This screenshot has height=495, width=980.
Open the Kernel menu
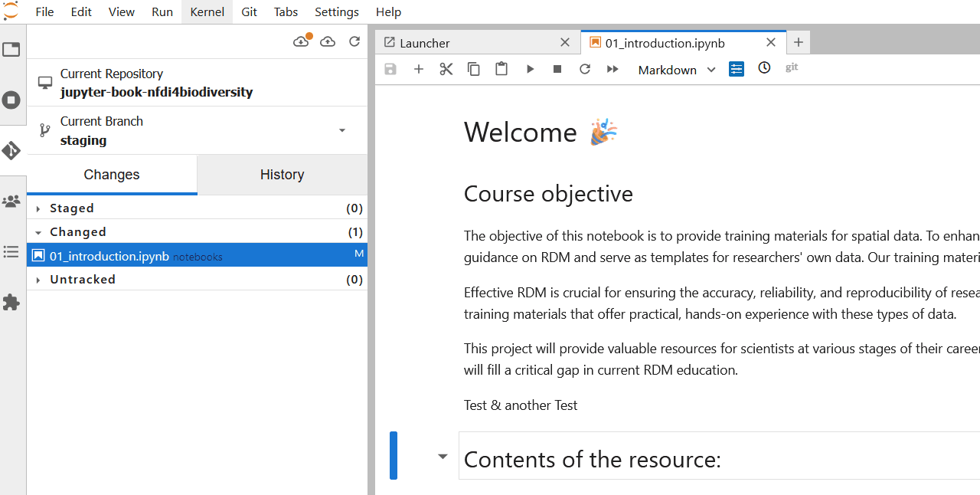207,11
